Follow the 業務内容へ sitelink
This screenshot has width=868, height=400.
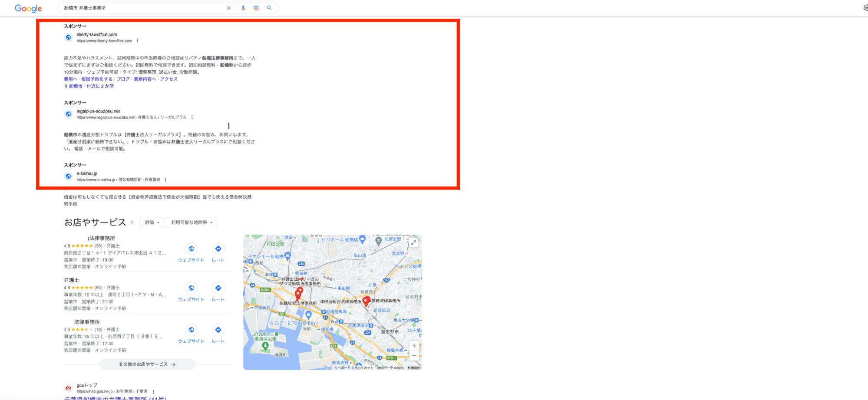coord(145,79)
